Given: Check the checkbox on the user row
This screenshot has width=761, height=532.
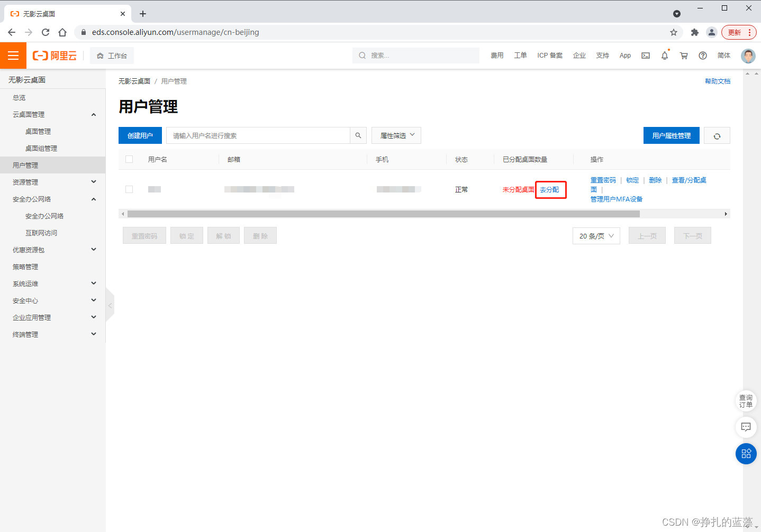Looking at the screenshot, I should pyautogui.click(x=129, y=189).
